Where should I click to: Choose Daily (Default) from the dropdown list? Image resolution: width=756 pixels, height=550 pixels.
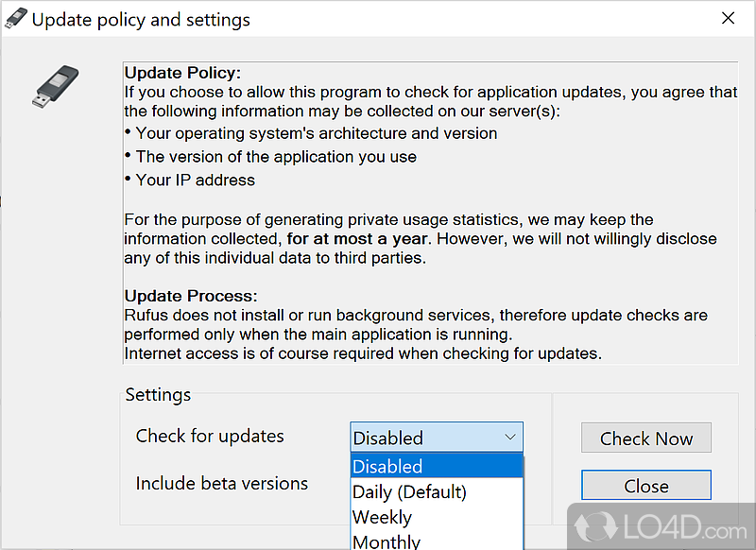409,491
